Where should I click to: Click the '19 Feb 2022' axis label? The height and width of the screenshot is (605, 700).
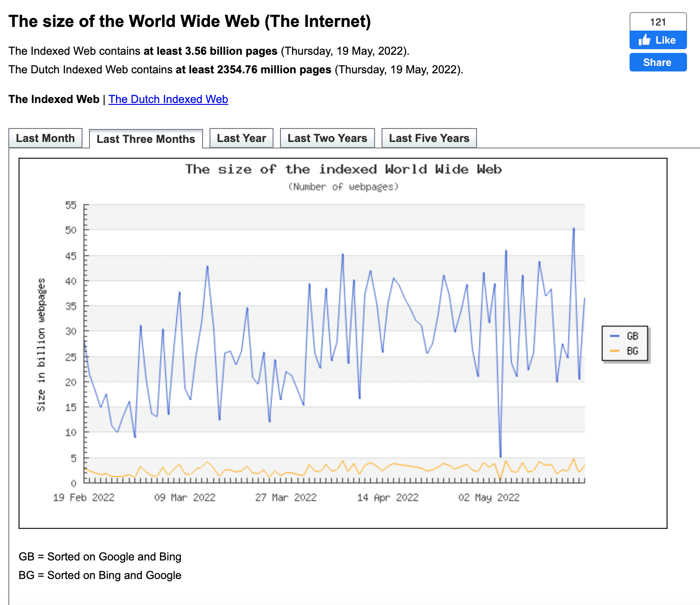pyautogui.click(x=84, y=497)
